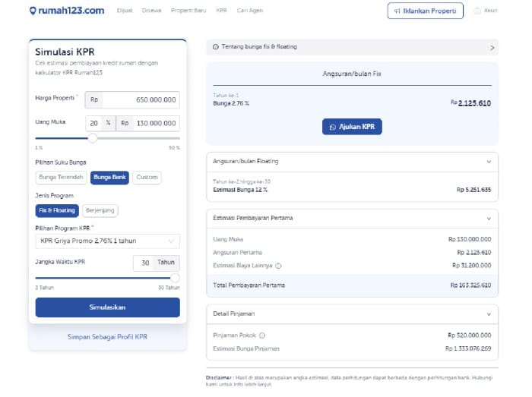Select the Bunga Terendah option
The width and height of the screenshot is (532, 397).
coord(60,177)
